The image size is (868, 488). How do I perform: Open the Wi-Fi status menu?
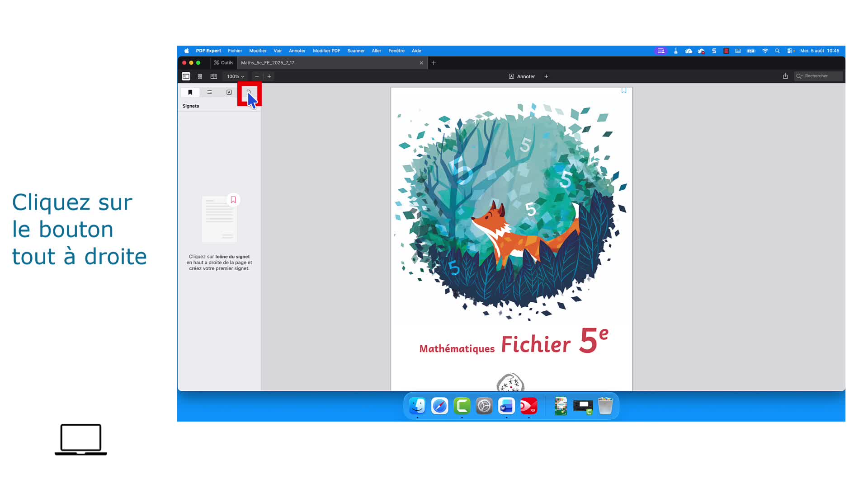[765, 51]
